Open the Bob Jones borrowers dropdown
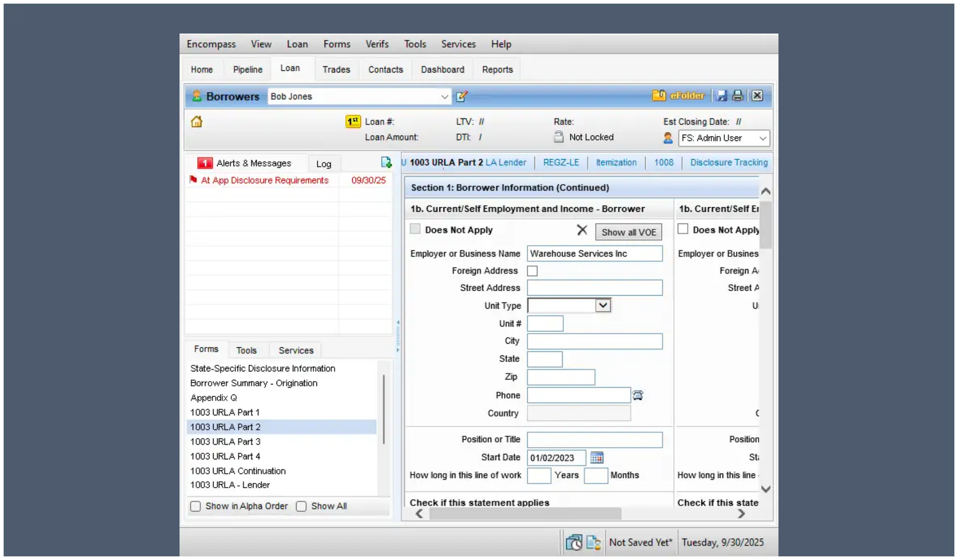The width and height of the screenshot is (958, 560). (443, 97)
